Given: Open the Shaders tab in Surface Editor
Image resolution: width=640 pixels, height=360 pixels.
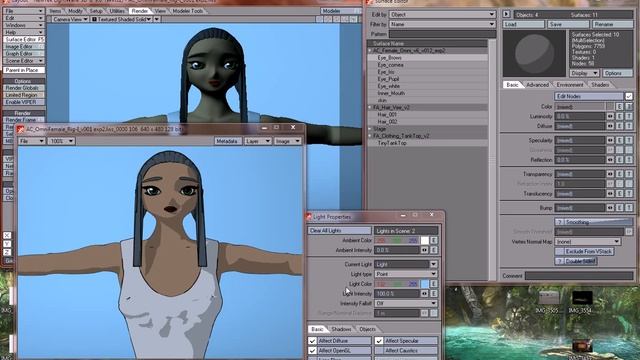Looking at the screenshot, I should coord(600,84).
